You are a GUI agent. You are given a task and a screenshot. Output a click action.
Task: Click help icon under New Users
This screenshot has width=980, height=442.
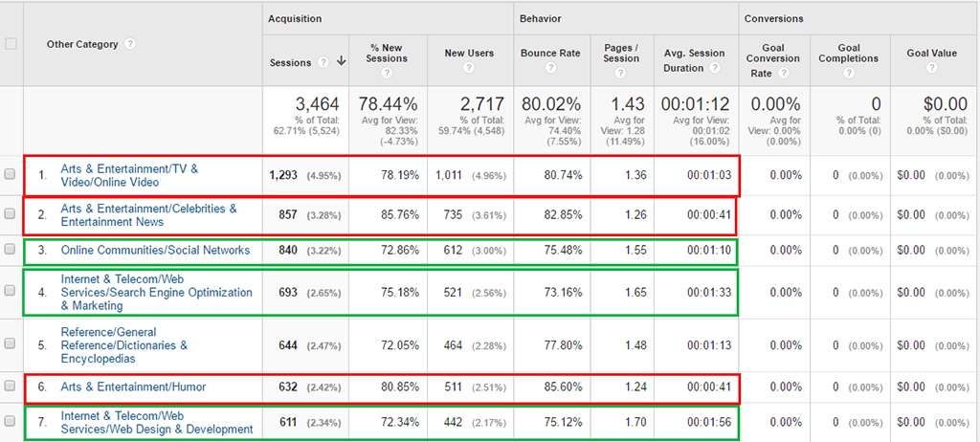pyautogui.click(x=469, y=68)
